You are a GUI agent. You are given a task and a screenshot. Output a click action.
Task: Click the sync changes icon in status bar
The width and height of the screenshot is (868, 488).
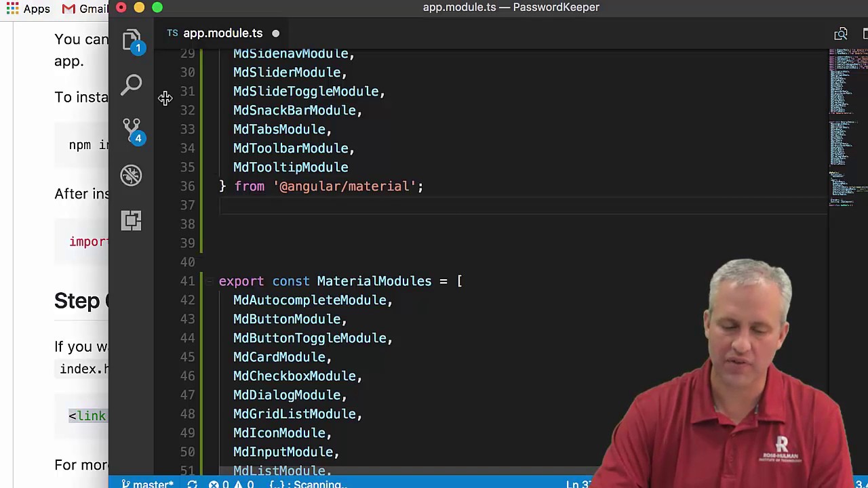point(192,484)
